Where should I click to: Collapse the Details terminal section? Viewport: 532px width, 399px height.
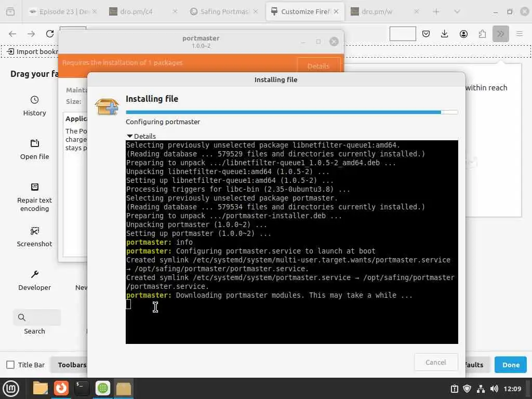tap(141, 136)
